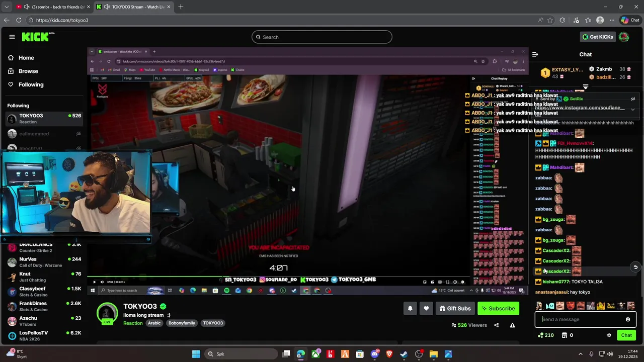Image resolution: width=644 pixels, height=362 pixels.
Task: Send message with green Chat button
Action: (626, 335)
